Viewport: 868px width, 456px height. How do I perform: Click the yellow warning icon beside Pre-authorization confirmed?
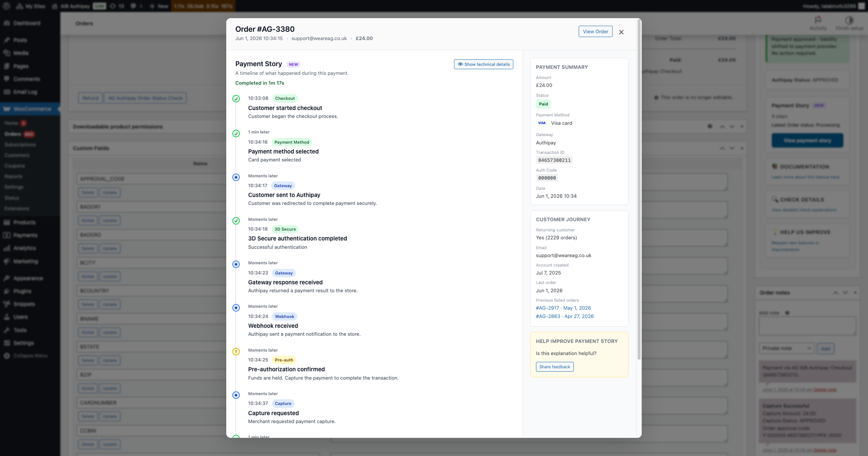click(236, 352)
